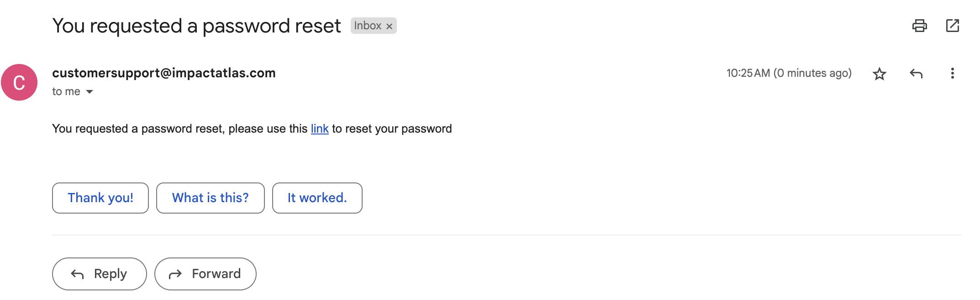The height and width of the screenshot is (300, 980).
Task: Forward this email using the Forward button
Action: pos(205,274)
